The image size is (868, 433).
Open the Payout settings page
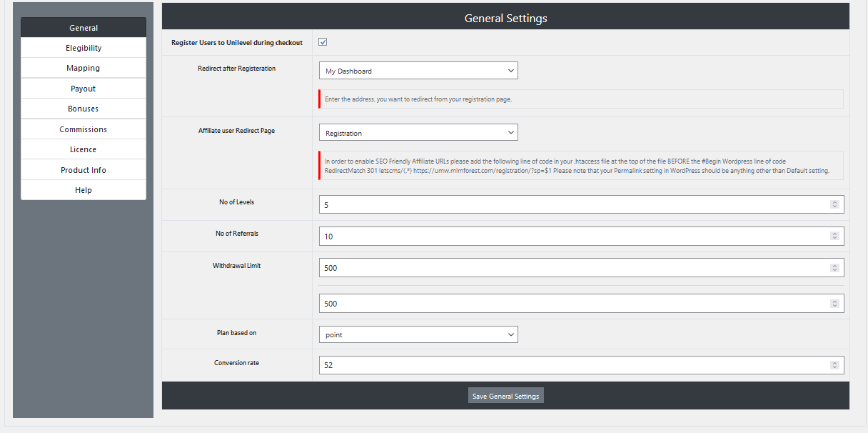(83, 88)
